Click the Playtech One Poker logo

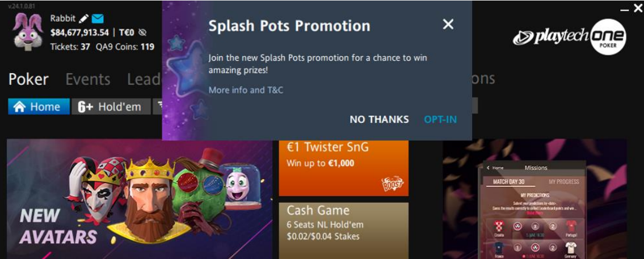(x=570, y=37)
